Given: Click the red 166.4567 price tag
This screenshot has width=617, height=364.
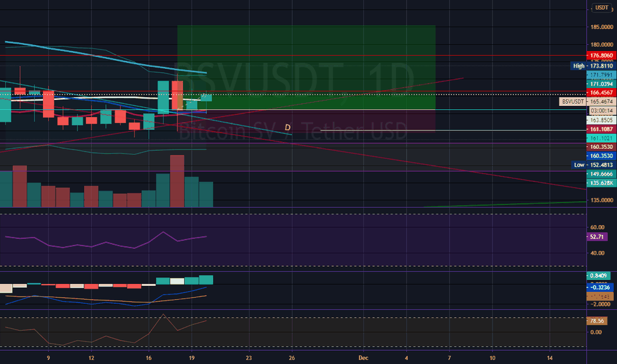Looking at the screenshot, I should (x=601, y=93).
